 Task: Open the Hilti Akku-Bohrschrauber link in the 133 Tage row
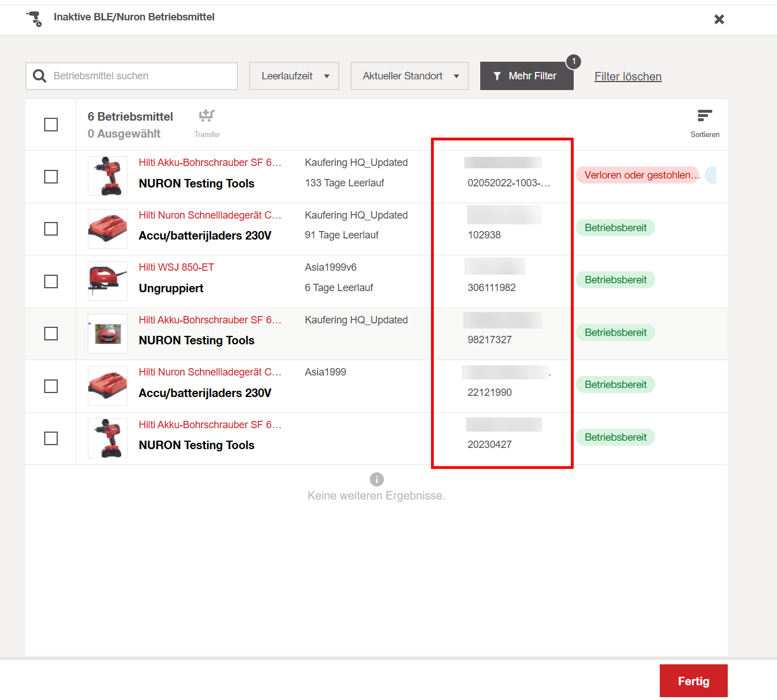pyautogui.click(x=210, y=163)
